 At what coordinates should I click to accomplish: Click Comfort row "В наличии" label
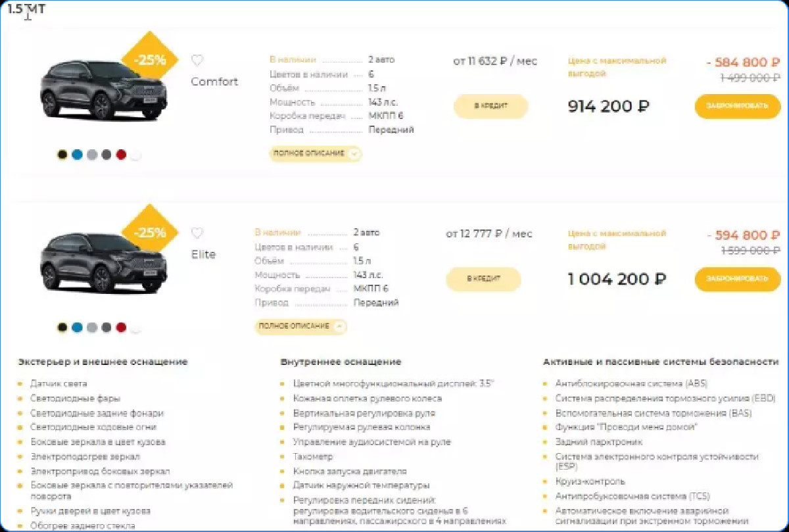tap(293, 59)
